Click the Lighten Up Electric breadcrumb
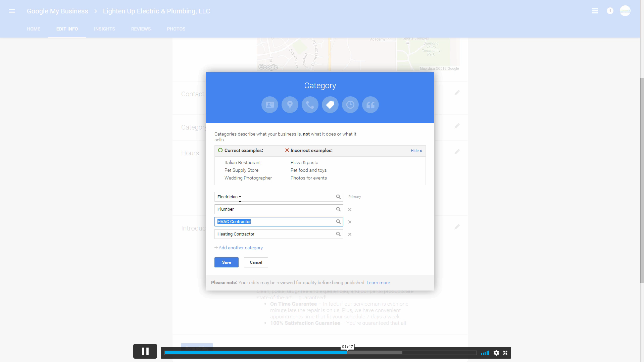644x362 pixels. (156, 11)
